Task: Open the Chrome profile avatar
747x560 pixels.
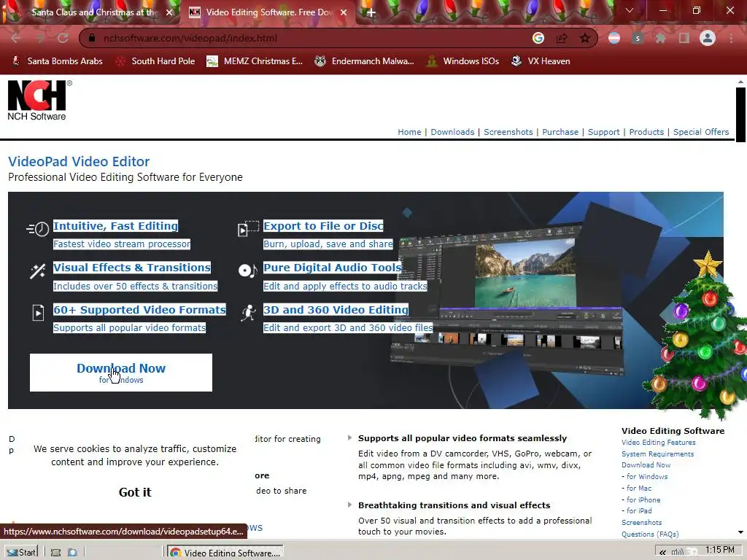Action: (708, 38)
